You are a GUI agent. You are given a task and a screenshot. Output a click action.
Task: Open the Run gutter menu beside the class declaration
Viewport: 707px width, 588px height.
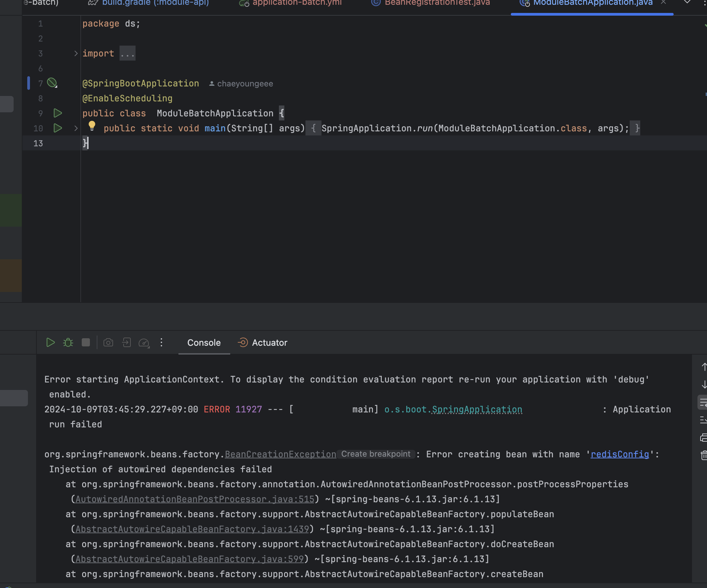58,113
